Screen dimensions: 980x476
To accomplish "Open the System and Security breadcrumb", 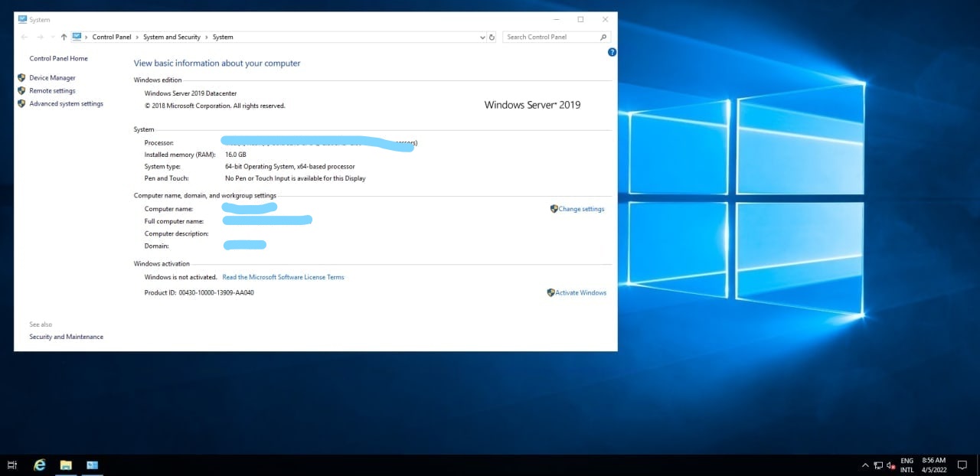I will 171,36.
